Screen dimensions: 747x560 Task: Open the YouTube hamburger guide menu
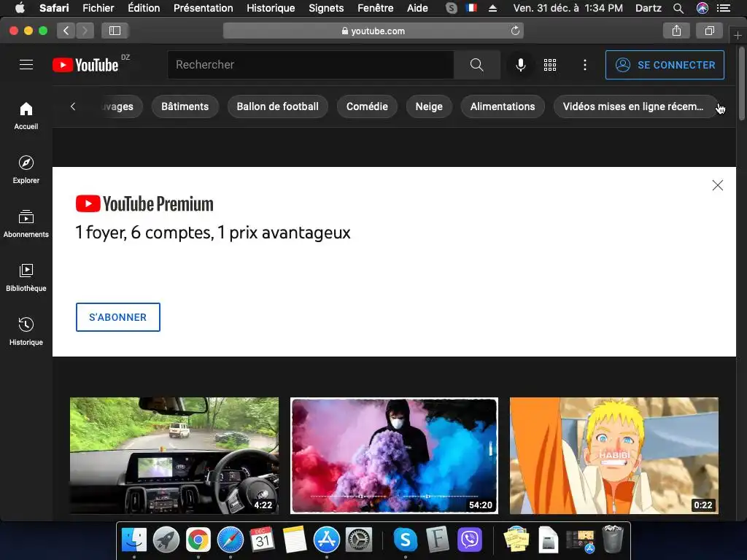[x=26, y=65]
